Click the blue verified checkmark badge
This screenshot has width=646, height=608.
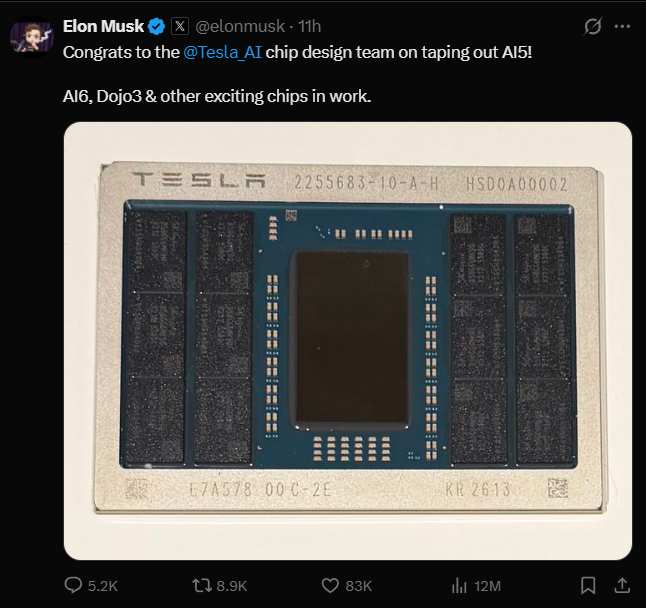pyautogui.click(x=157, y=26)
